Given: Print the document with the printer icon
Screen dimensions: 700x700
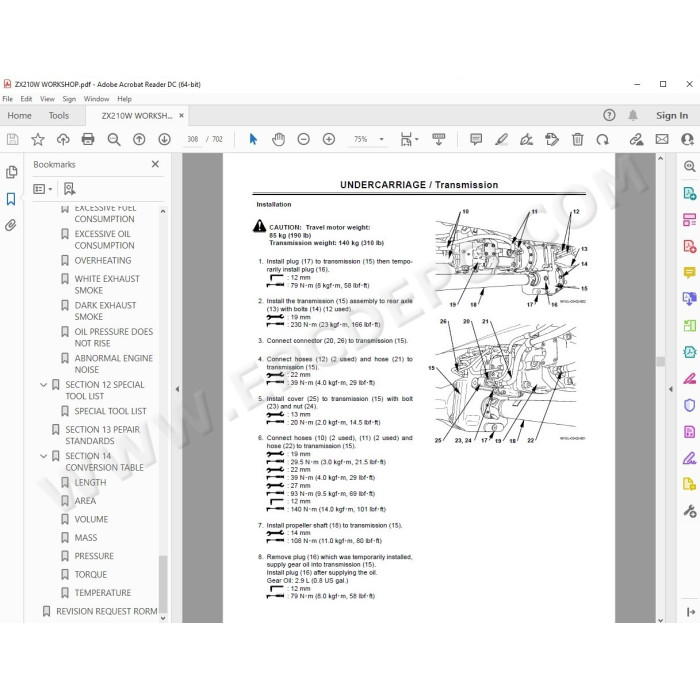Looking at the screenshot, I should pyautogui.click(x=88, y=140).
